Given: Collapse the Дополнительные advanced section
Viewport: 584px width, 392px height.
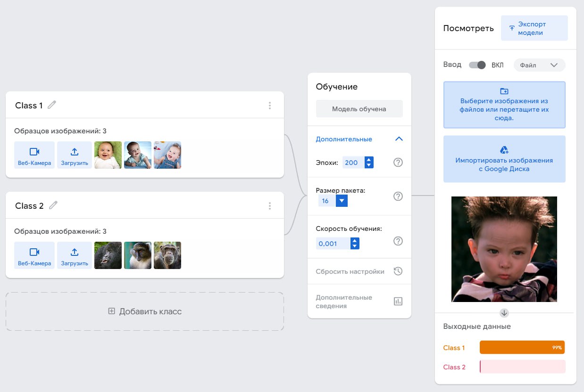Looking at the screenshot, I should click(x=399, y=139).
